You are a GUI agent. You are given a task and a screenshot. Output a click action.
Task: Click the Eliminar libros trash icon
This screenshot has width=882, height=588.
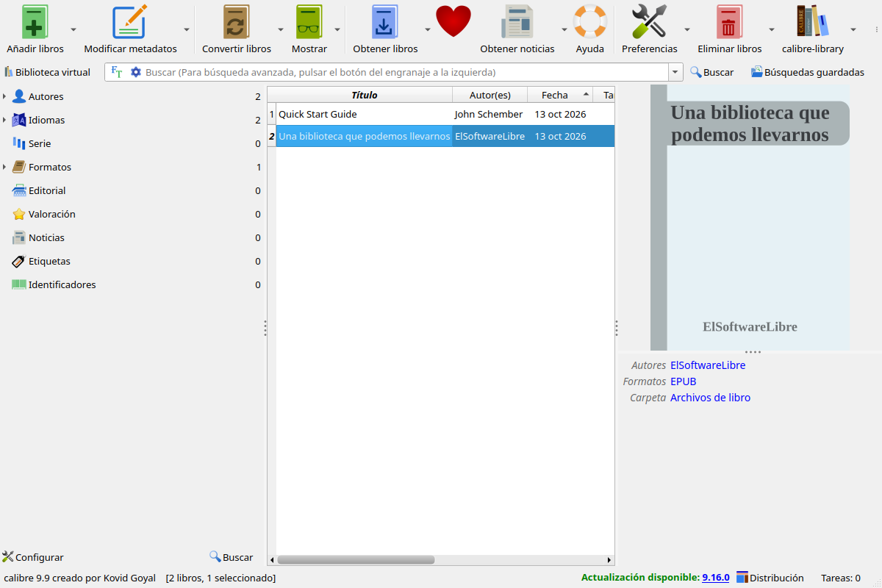click(728, 22)
